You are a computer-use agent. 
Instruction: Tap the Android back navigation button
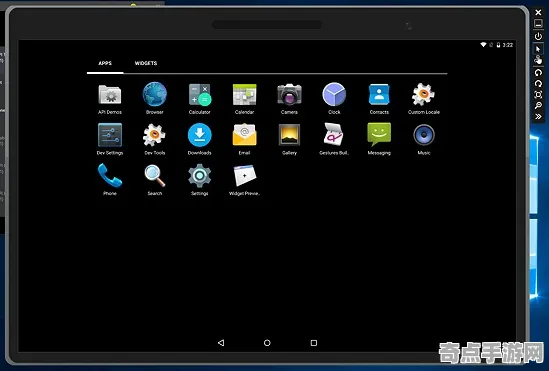point(221,343)
